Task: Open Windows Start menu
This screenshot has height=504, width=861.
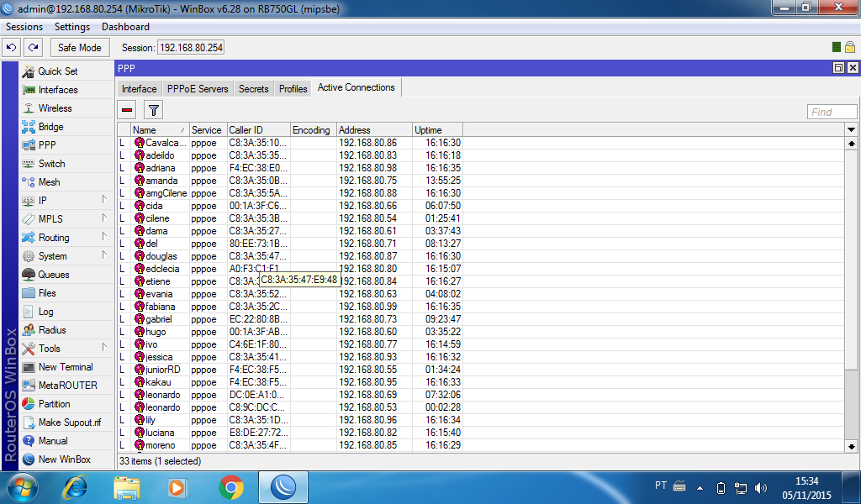Action: coord(23,487)
